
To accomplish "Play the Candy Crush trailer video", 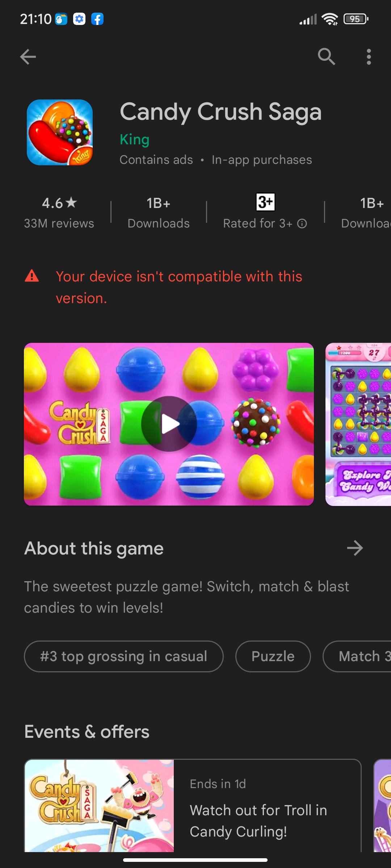I will [169, 424].
